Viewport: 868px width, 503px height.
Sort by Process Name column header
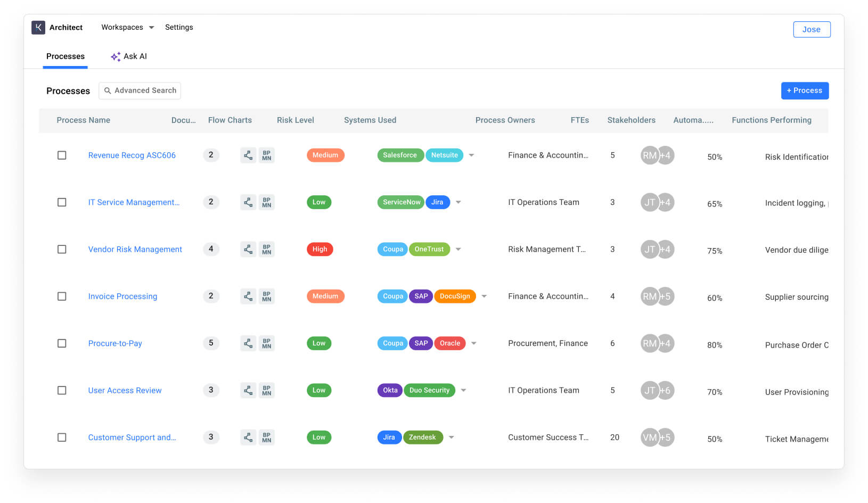84,120
